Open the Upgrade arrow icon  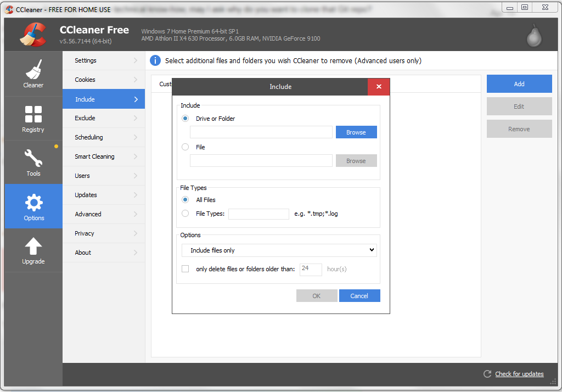click(x=33, y=246)
